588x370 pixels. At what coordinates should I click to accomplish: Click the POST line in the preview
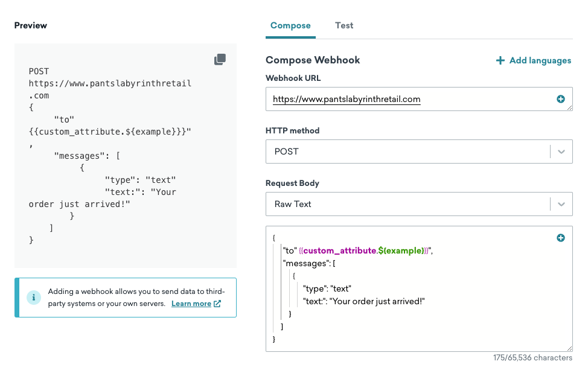(39, 71)
